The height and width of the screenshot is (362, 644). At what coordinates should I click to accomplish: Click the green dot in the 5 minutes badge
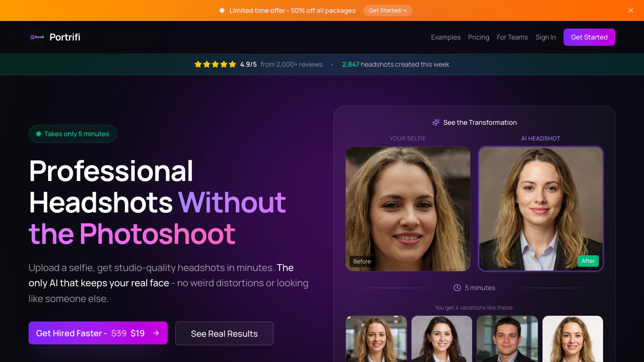(39, 134)
